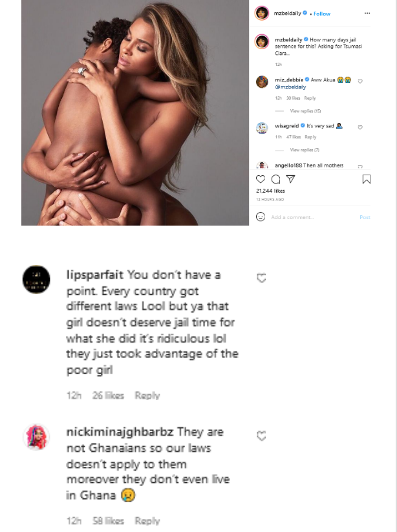Screen dimensions: 397x532
Task: Save post with bookmark toggle
Action: 366,179
